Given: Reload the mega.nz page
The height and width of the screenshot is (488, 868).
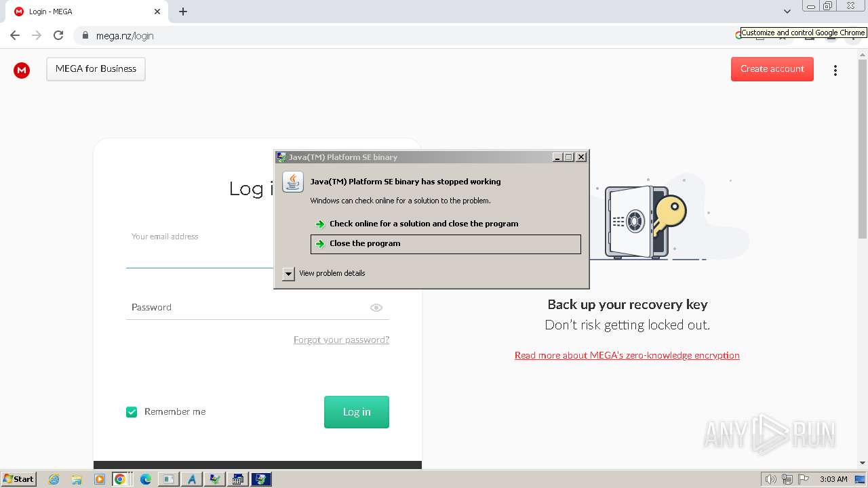Looking at the screenshot, I should click(58, 35).
